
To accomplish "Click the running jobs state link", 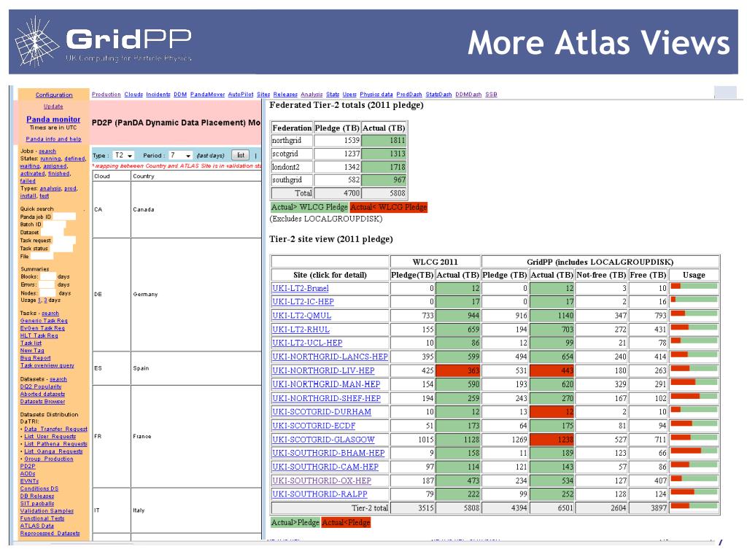I will tap(50, 158).
